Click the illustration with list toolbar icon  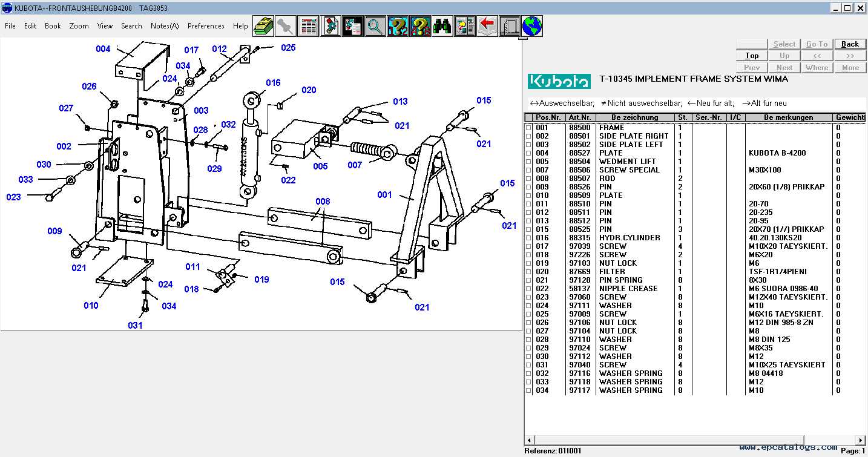click(353, 26)
